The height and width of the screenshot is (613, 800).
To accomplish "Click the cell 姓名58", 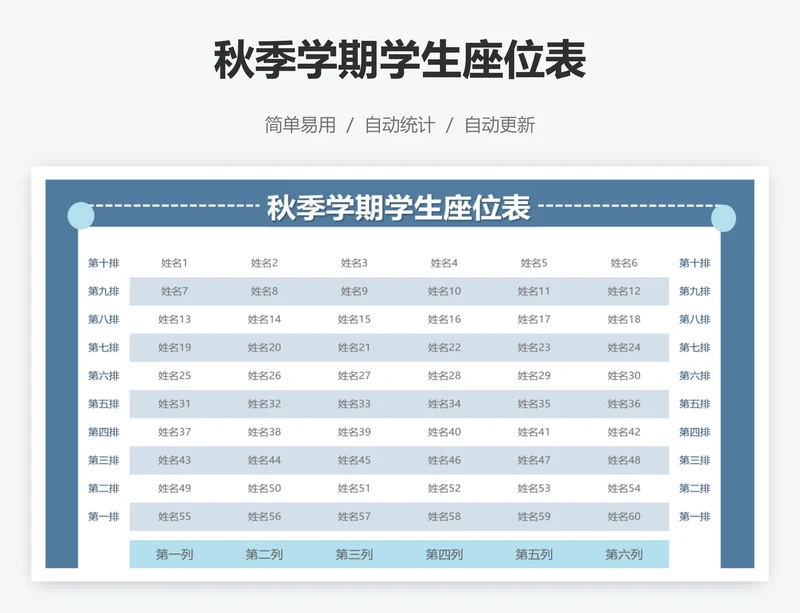I will [x=444, y=517].
